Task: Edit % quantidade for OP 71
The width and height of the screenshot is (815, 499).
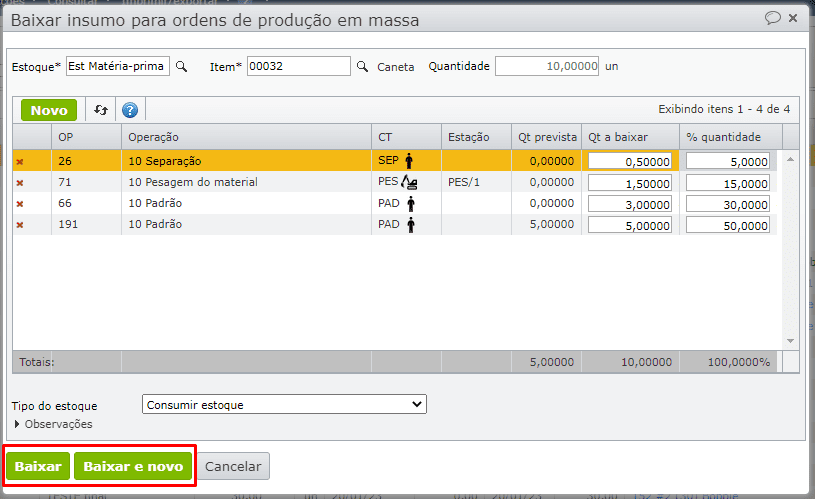Action: (x=728, y=183)
